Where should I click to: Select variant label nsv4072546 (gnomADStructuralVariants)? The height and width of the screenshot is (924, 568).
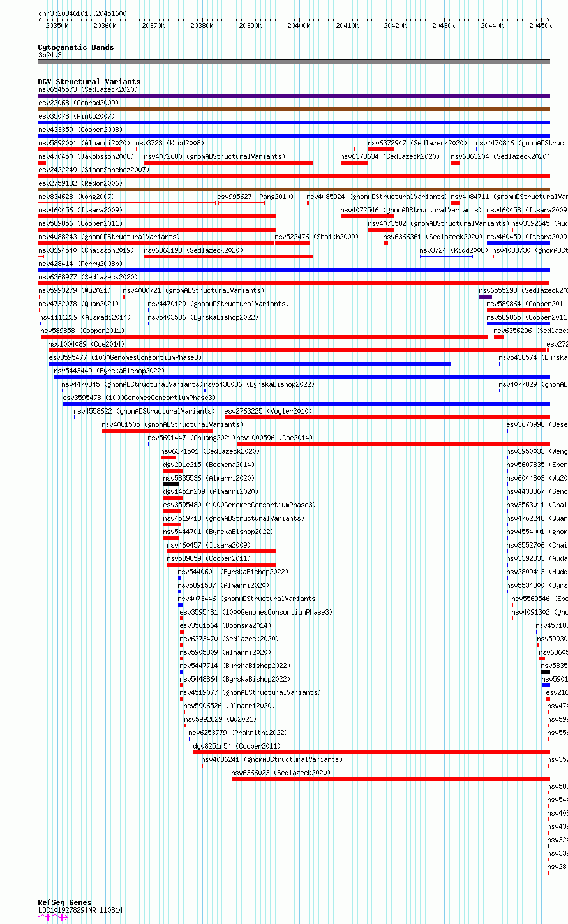click(411, 210)
